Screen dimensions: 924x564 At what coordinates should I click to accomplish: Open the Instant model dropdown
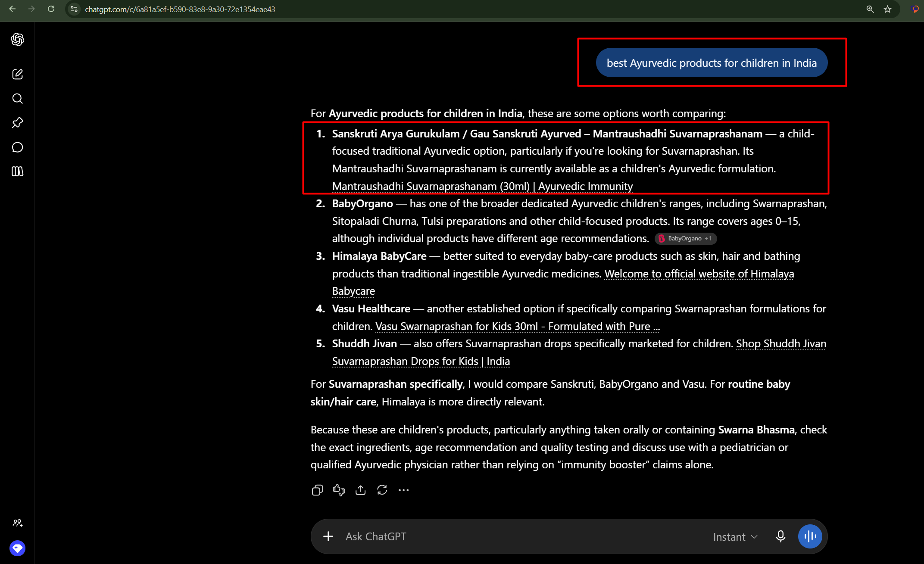[735, 537]
